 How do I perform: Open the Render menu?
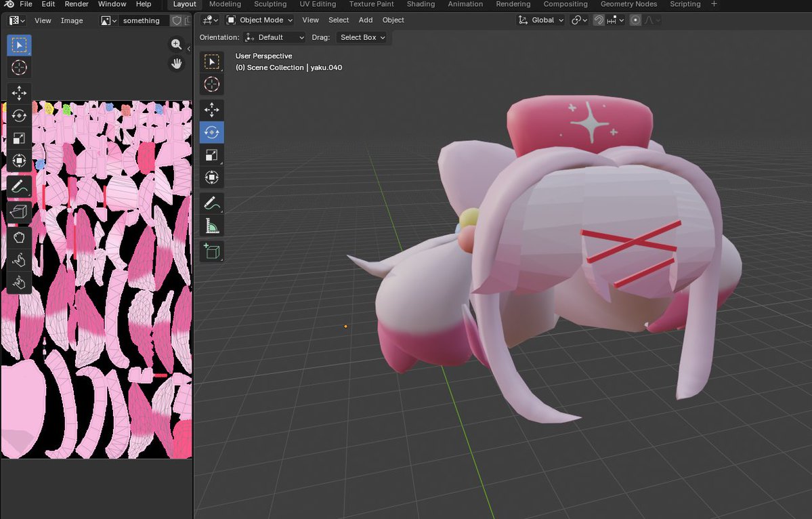(x=77, y=4)
